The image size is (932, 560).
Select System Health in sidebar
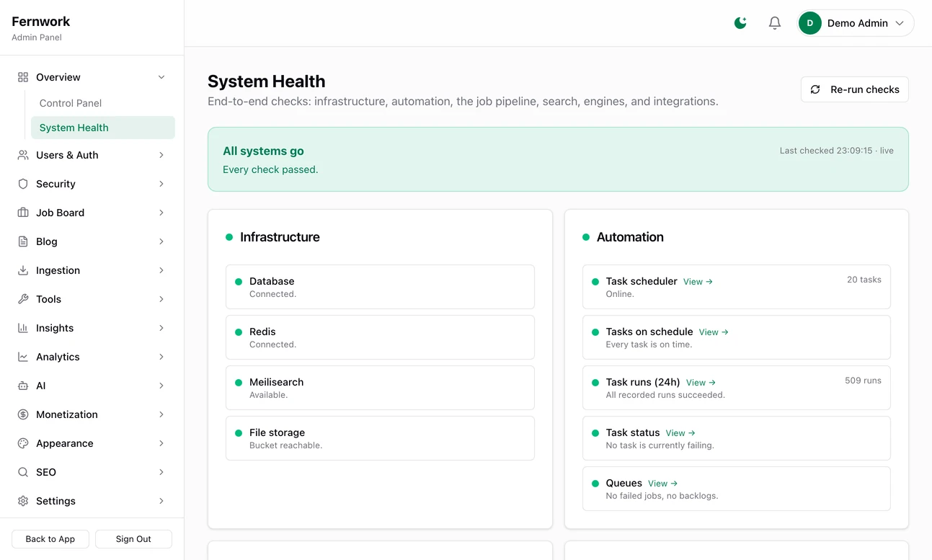tap(103, 128)
